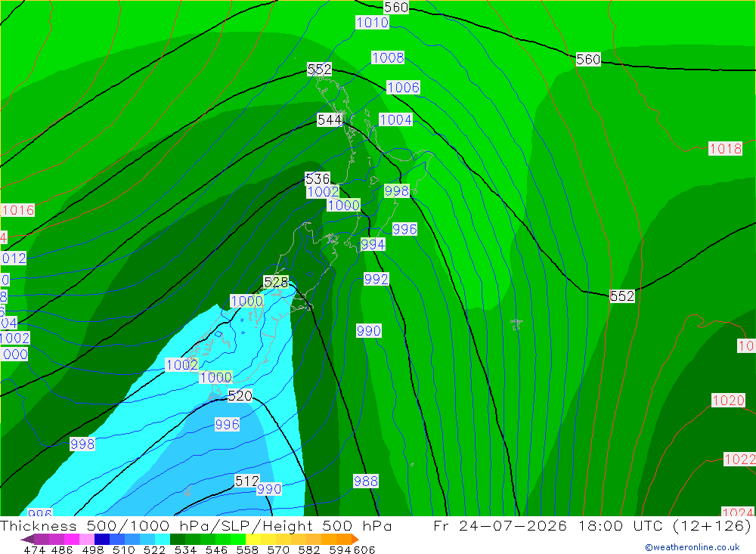Click the legend value 606
The height and width of the screenshot is (554, 756).
[364, 549]
